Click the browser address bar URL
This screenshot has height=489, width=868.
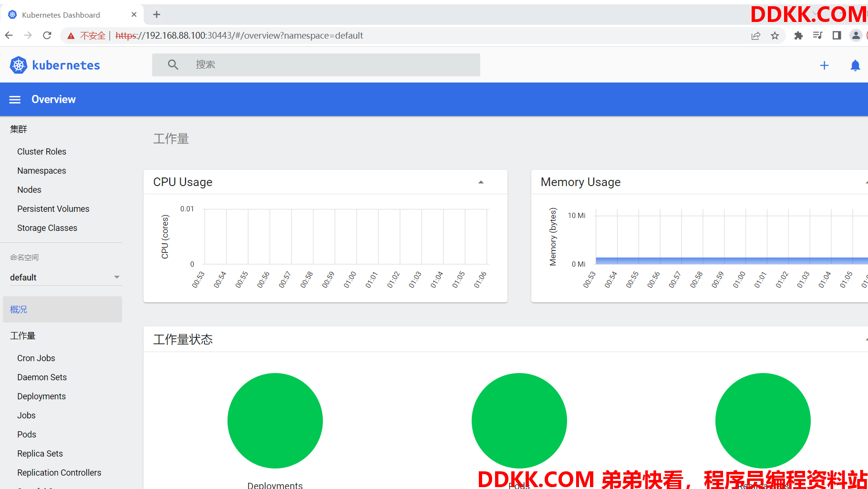click(x=239, y=36)
